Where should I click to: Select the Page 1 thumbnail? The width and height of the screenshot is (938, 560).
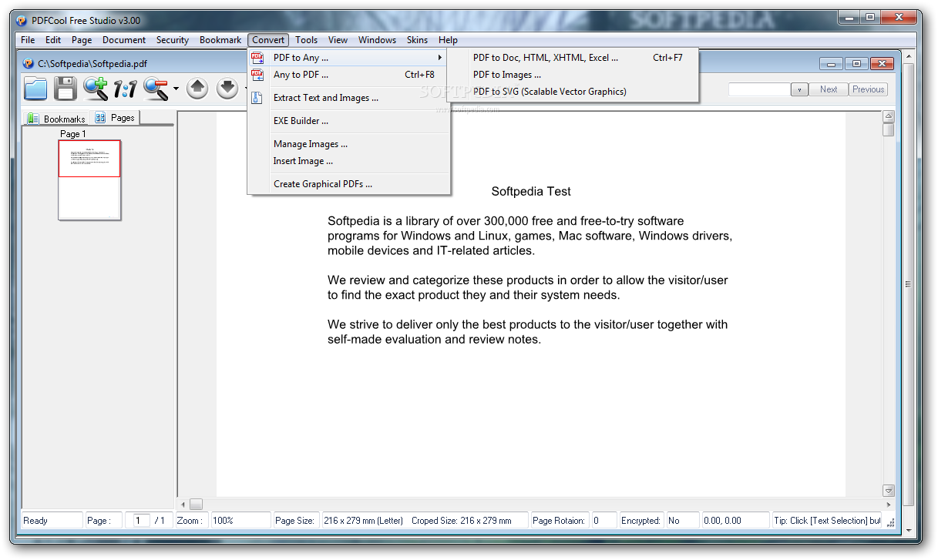click(x=89, y=179)
